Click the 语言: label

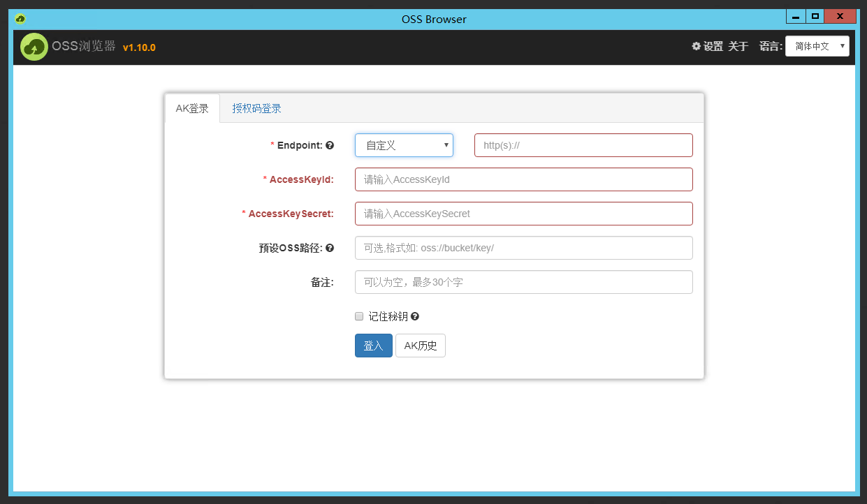(771, 47)
